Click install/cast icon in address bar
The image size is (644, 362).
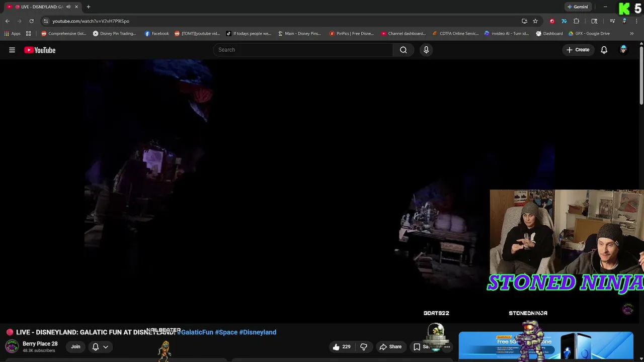click(524, 21)
